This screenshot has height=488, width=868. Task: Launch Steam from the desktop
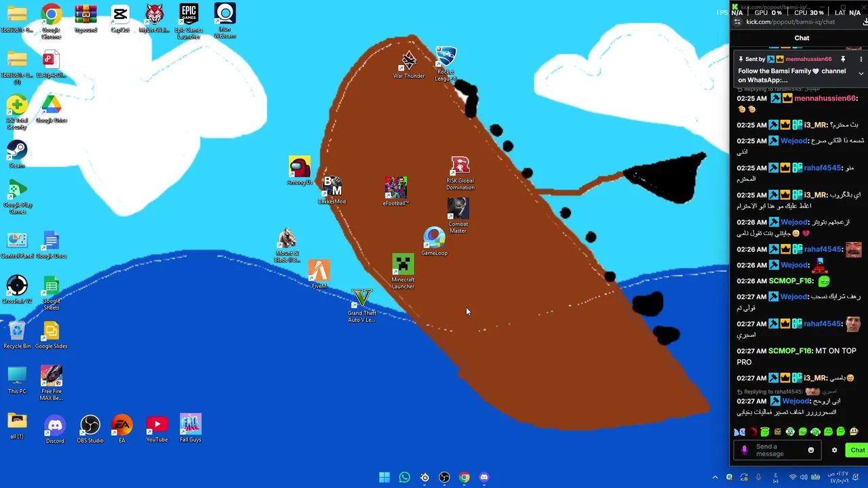pos(17,154)
